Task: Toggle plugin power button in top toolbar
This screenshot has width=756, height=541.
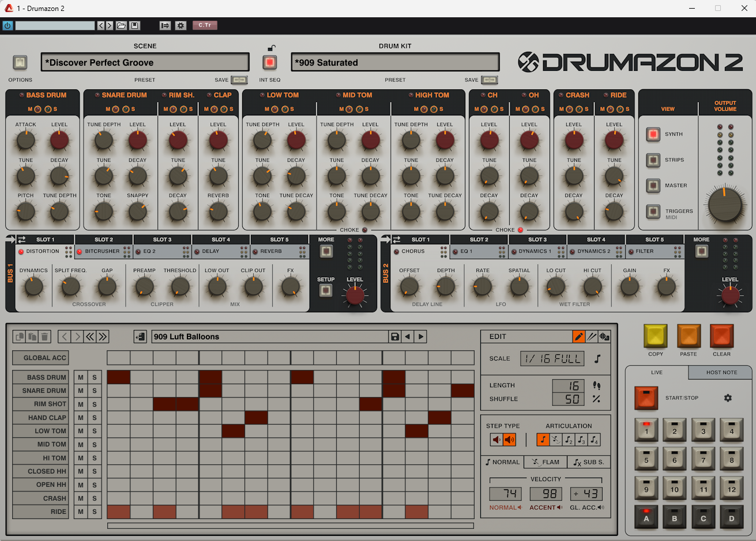Action: [7, 25]
